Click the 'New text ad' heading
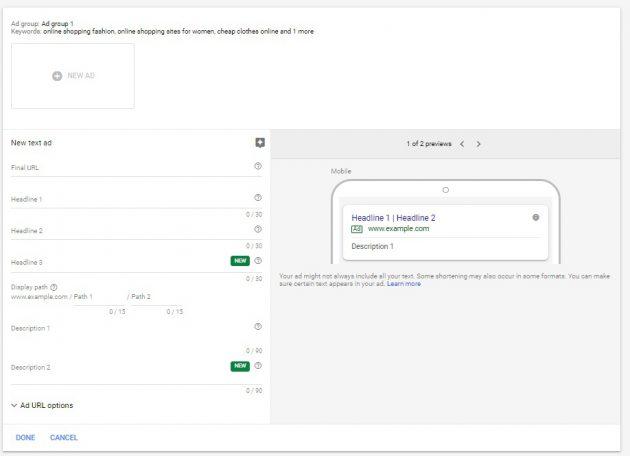The height and width of the screenshot is (456, 630). [31, 143]
